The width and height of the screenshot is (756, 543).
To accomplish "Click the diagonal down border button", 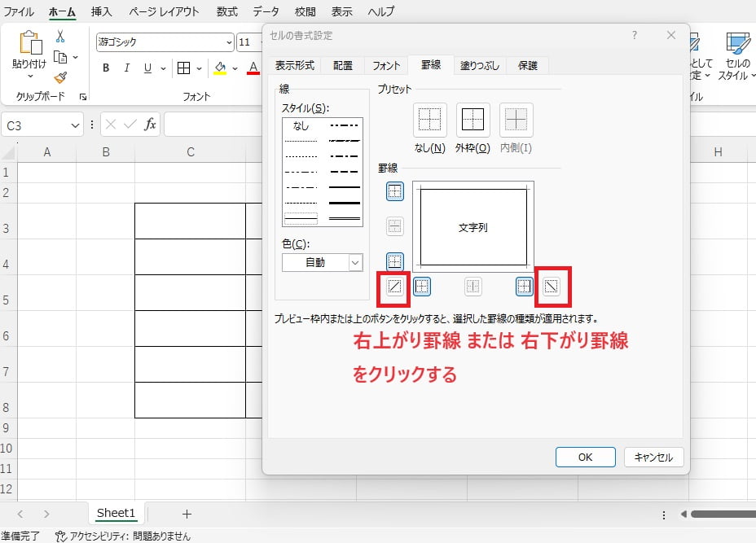I will point(551,287).
